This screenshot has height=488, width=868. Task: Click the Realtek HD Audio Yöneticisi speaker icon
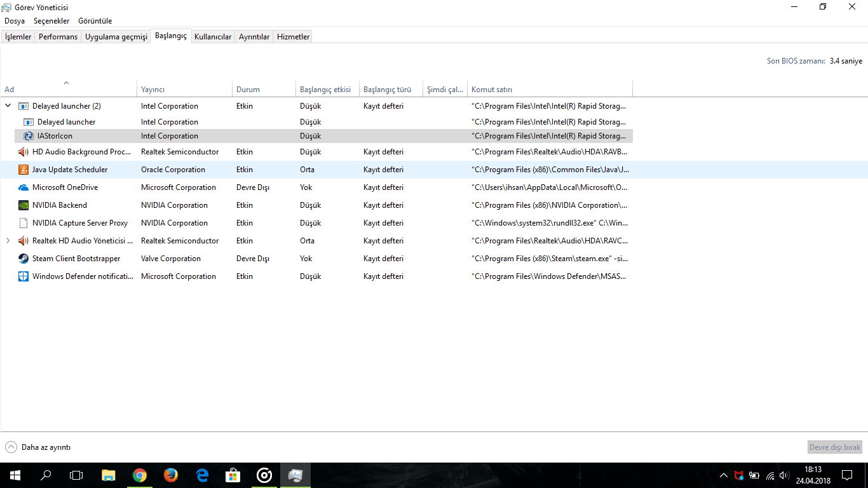click(24, 241)
